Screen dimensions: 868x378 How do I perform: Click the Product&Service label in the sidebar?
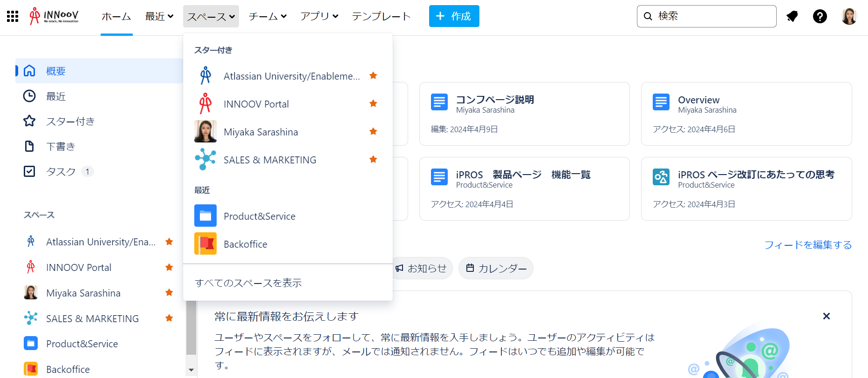tap(82, 344)
